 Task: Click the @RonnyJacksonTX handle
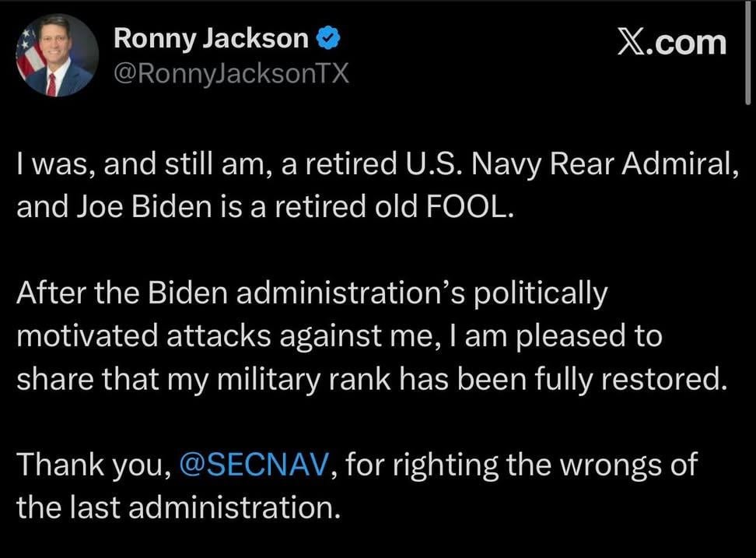(x=231, y=74)
